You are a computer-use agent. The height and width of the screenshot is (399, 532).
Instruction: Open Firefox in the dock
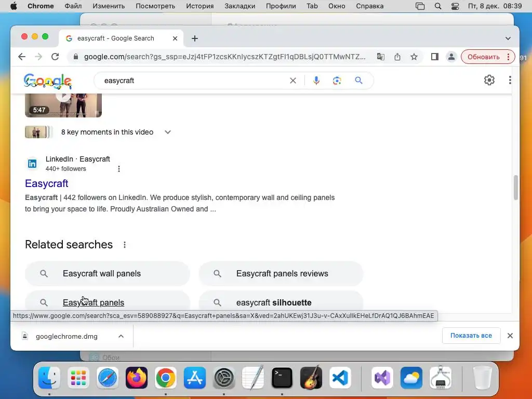pyautogui.click(x=137, y=378)
